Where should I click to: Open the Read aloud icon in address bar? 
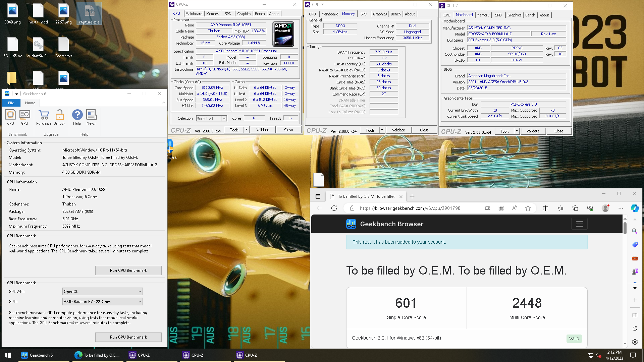[515, 208]
